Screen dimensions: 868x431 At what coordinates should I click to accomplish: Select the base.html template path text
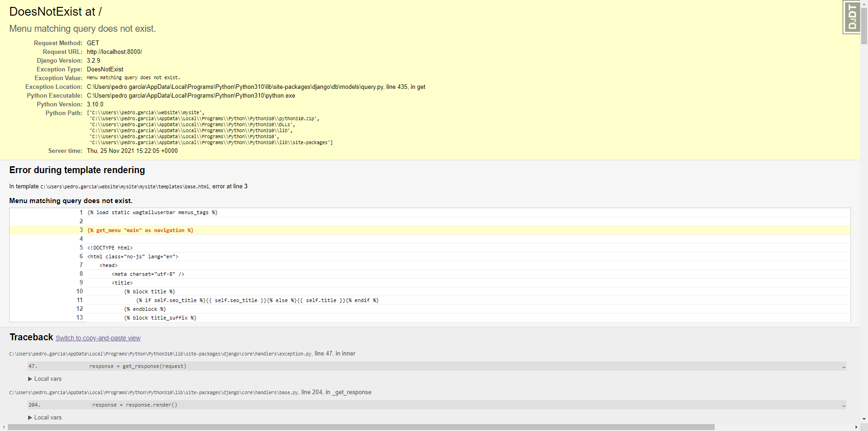[x=124, y=186]
